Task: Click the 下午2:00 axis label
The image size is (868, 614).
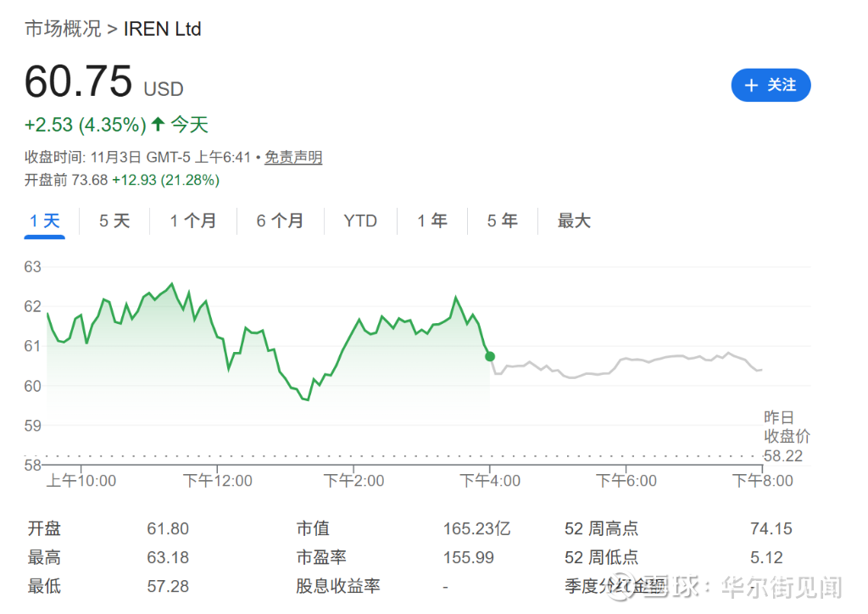Action: pos(353,481)
